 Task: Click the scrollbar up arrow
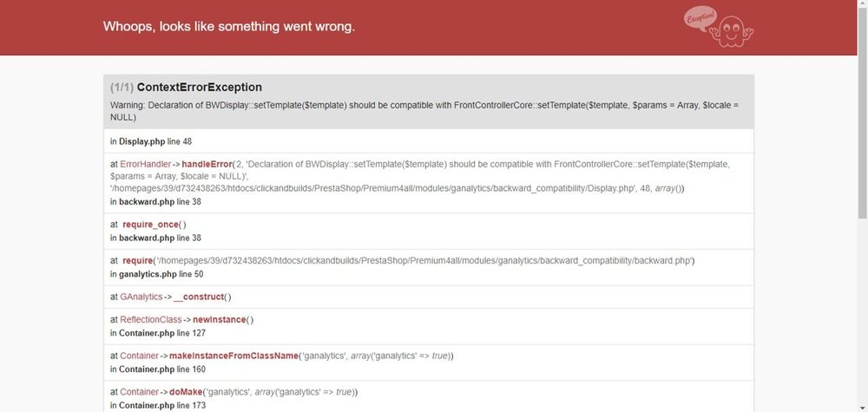point(863,4)
